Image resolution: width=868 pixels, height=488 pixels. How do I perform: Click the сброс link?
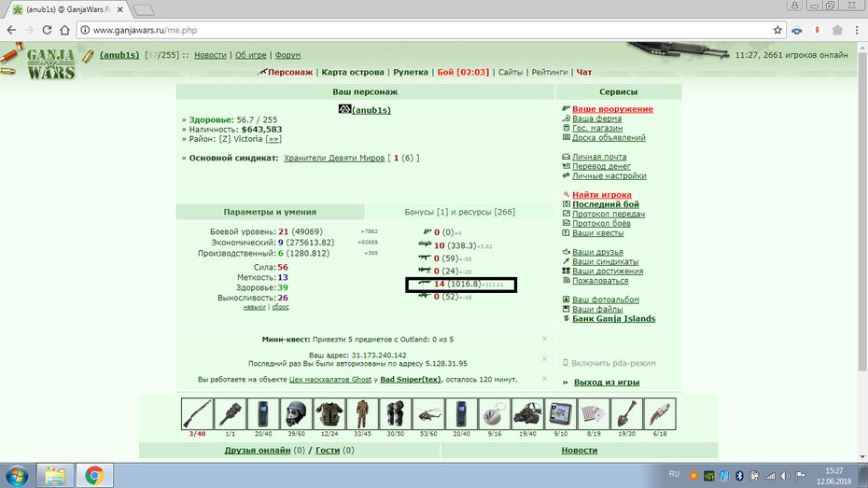280,307
